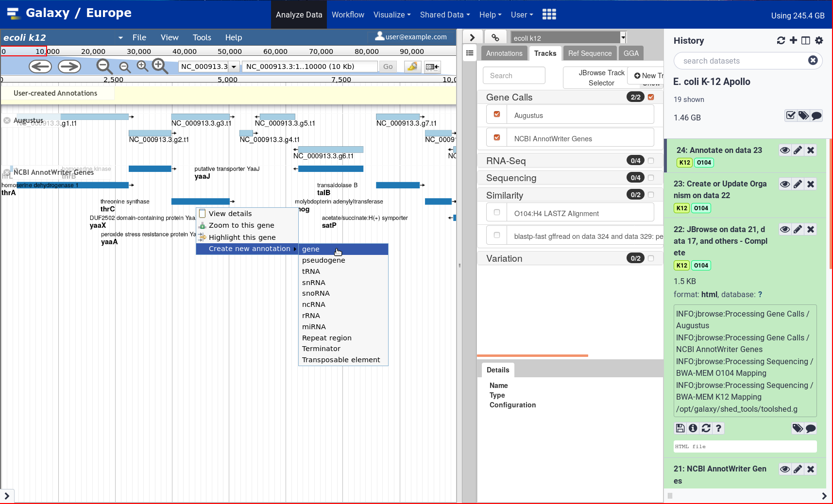Click the track search field
833x504 pixels.
click(x=514, y=76)
